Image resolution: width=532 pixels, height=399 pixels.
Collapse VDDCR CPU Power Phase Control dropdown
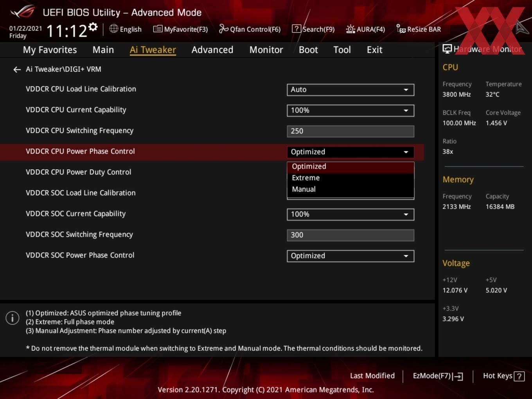[x=350, y=152]
